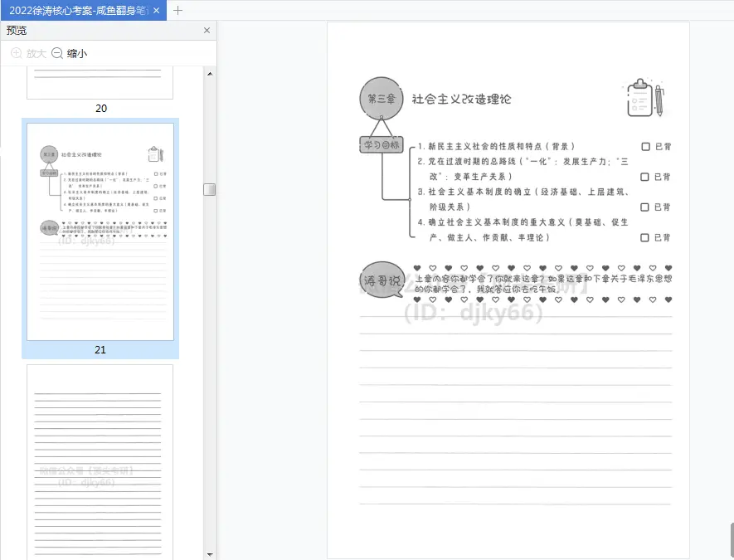Click the 涛哥说 speech bubble
The height and width of the screenshot is (560, 734).
382,280
